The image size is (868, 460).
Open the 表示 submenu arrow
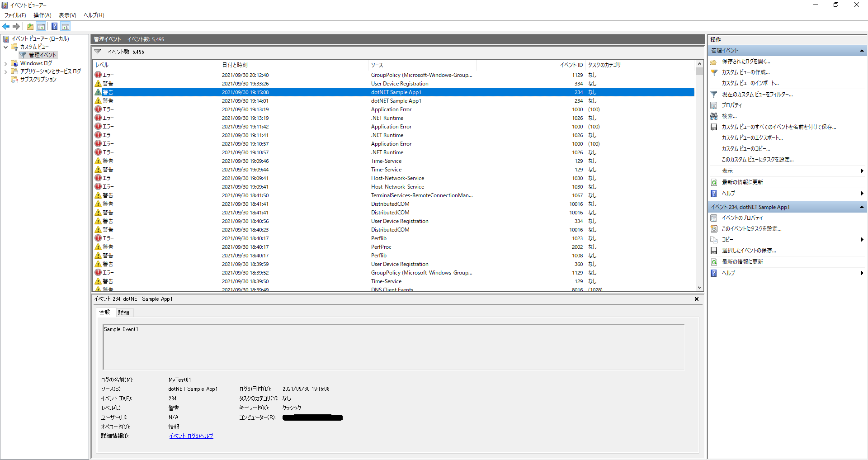863,171
